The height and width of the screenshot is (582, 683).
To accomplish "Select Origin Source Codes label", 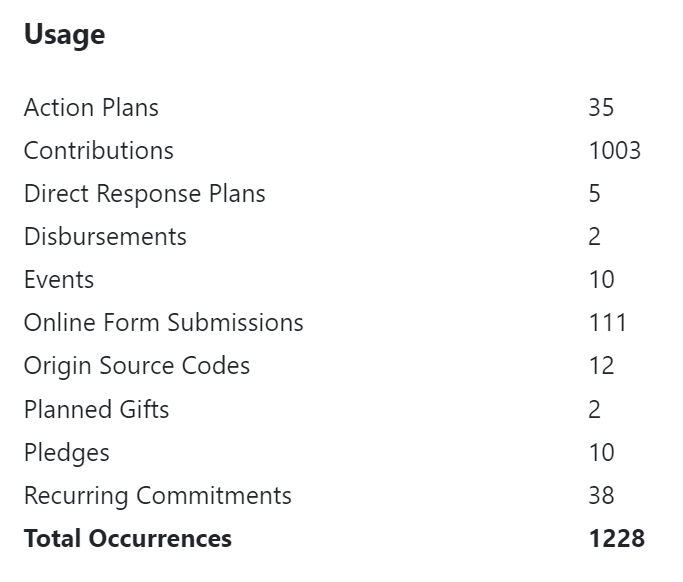I will pyautogui.click(x=137, y=365).
